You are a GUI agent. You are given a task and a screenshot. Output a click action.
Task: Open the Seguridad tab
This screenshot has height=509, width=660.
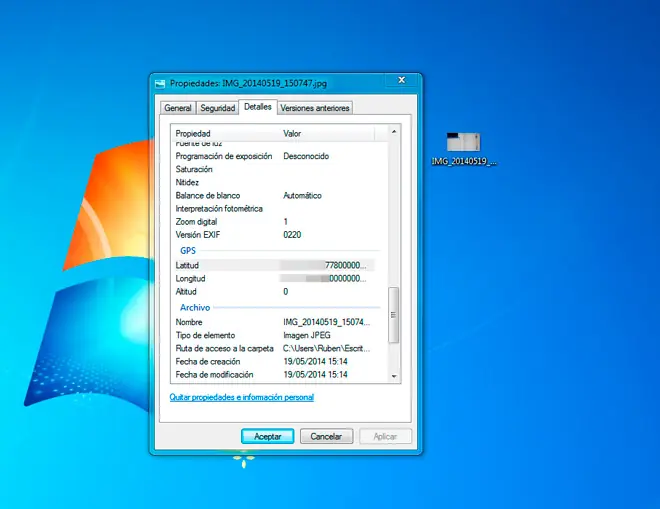217,108
